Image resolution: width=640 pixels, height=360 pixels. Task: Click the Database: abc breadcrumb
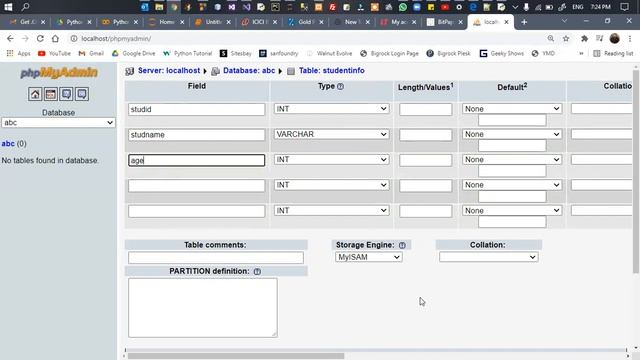coord(249,71)
